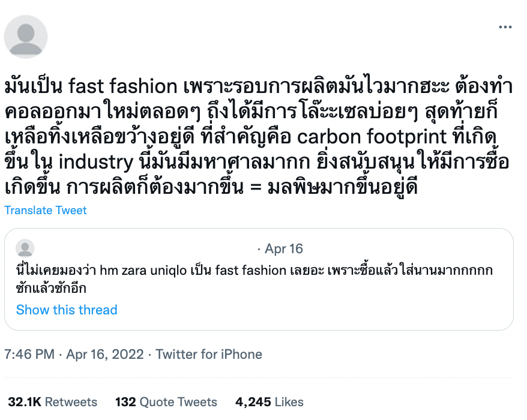The width and height of the screenshot is (527, 420).
Task: Open the tweet author's profile avatar
Action: 26,37
